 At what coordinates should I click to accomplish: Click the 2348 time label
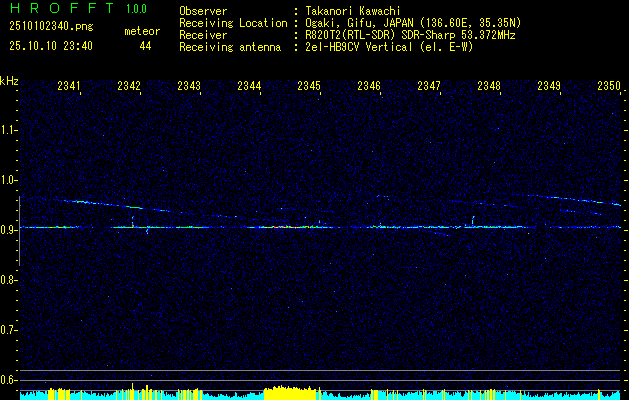click(489, 87)
